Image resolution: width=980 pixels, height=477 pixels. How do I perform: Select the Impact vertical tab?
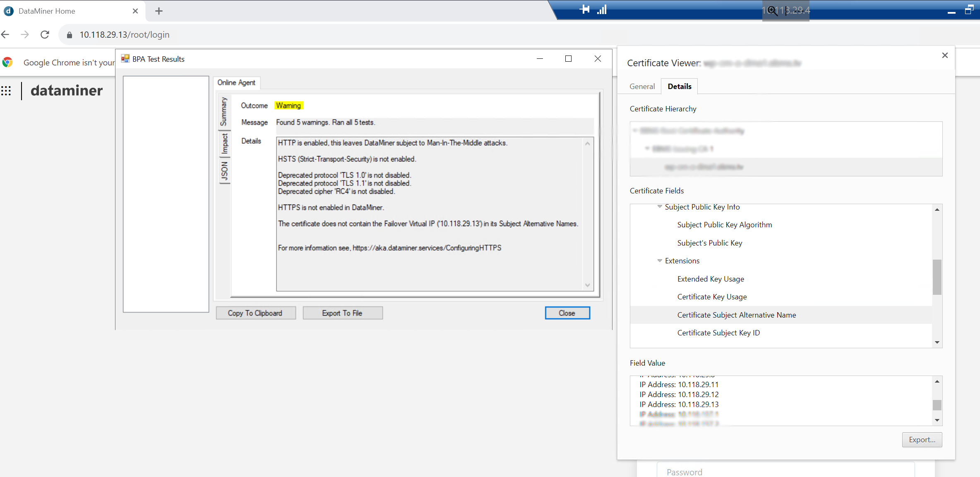[224, 144]
